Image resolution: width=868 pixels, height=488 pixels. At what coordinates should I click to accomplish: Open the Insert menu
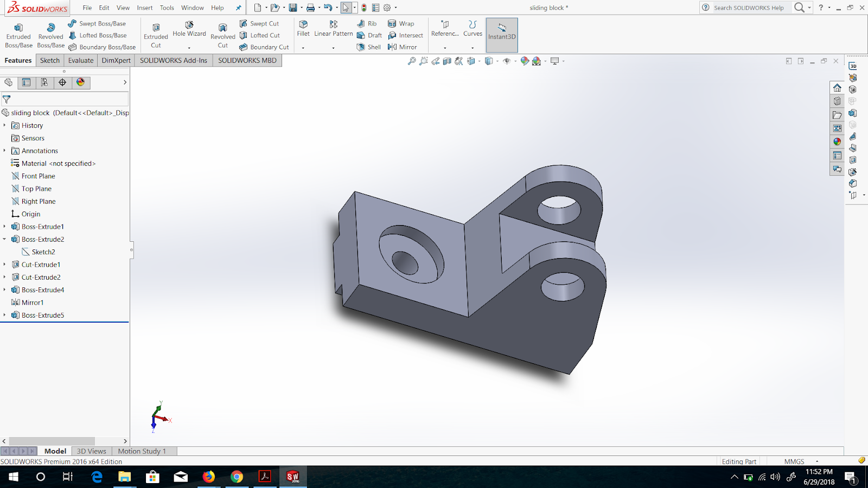point(144,8)
